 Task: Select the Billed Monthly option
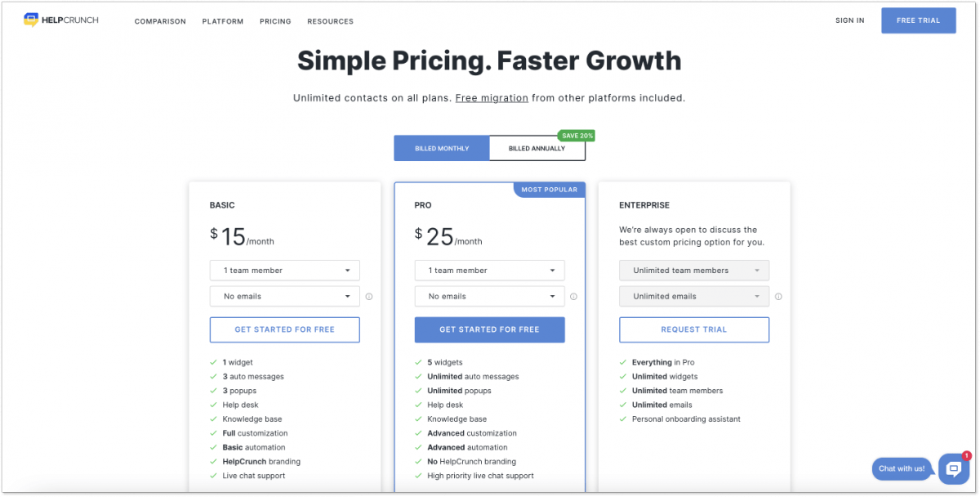(441, 148)
